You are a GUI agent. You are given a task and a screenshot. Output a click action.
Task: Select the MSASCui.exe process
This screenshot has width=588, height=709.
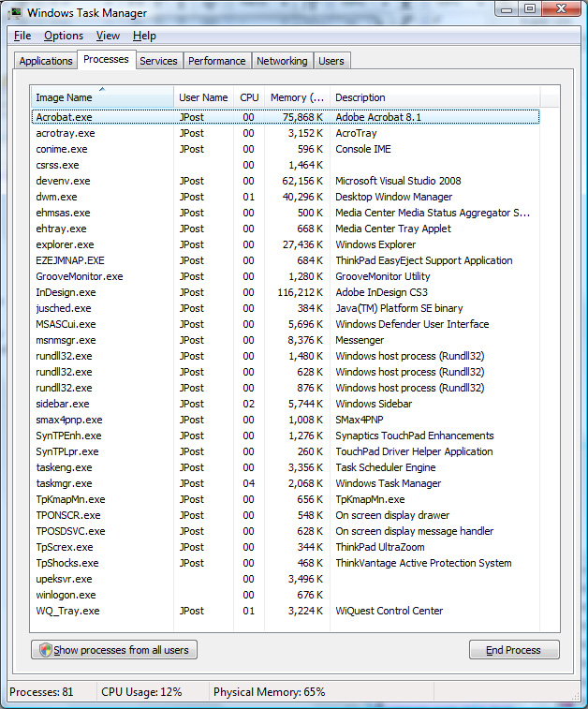pos(286,324)
